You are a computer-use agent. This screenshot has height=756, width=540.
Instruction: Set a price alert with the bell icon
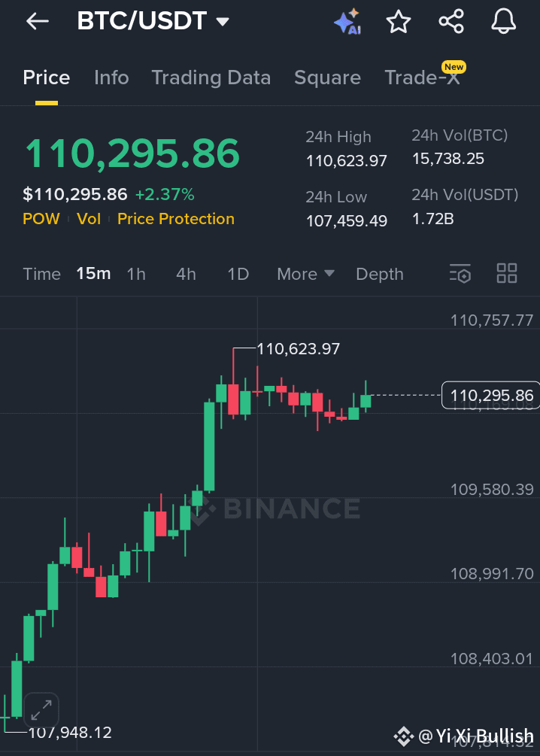504,22
